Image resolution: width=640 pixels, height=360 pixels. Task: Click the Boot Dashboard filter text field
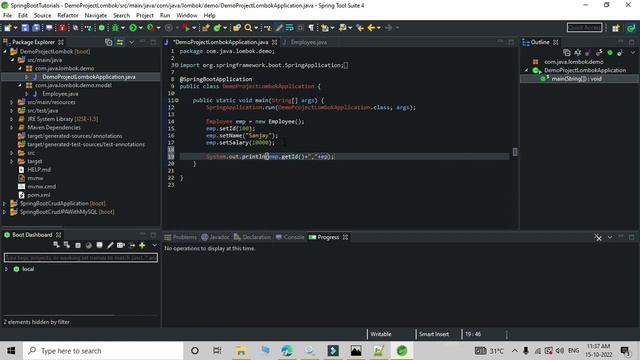coord(81,258)
